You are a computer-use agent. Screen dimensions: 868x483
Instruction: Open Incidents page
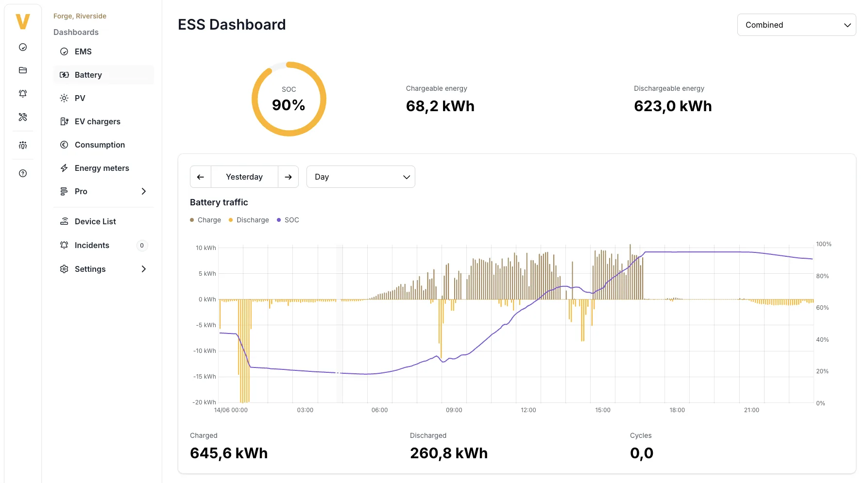pos(103,245)
